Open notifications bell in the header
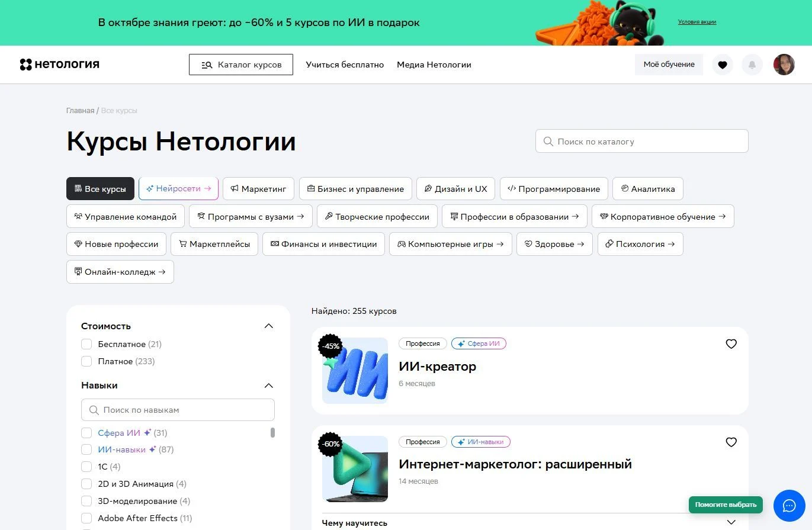Screen dimensions: 812x530 click(x=752, y=65)
